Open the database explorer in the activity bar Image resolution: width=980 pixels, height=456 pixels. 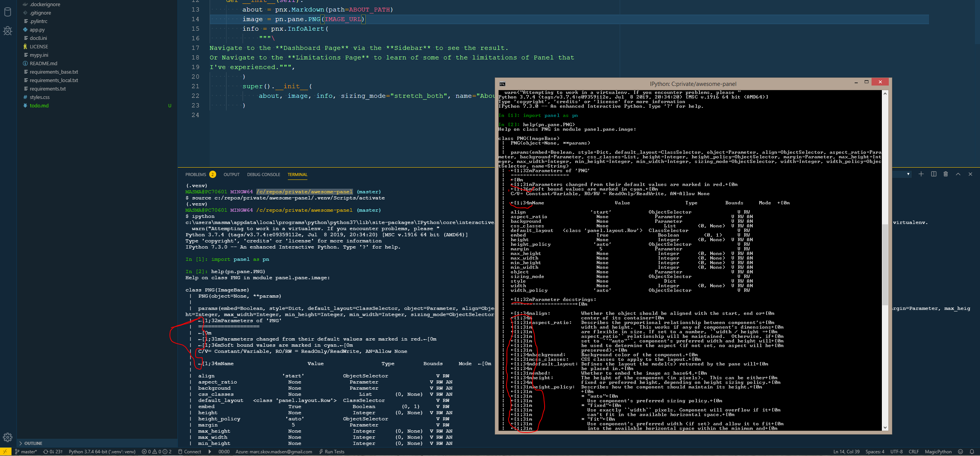coord(8,12)
